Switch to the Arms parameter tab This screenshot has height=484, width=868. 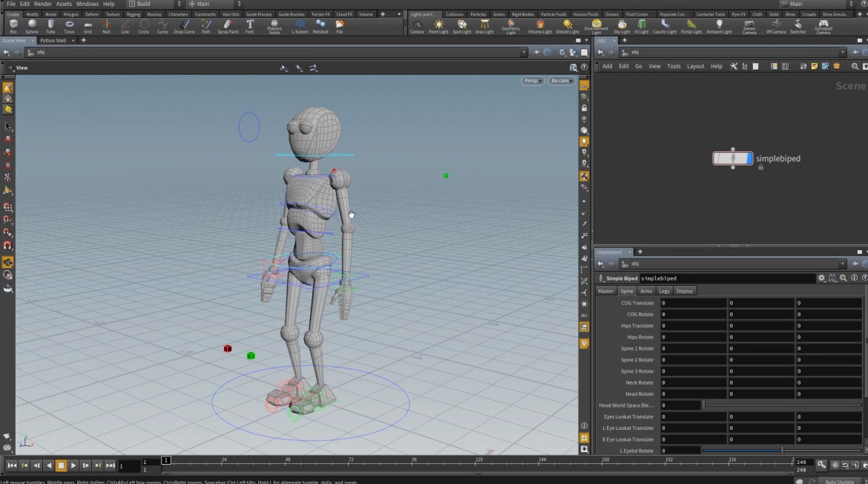coord(646,291)
